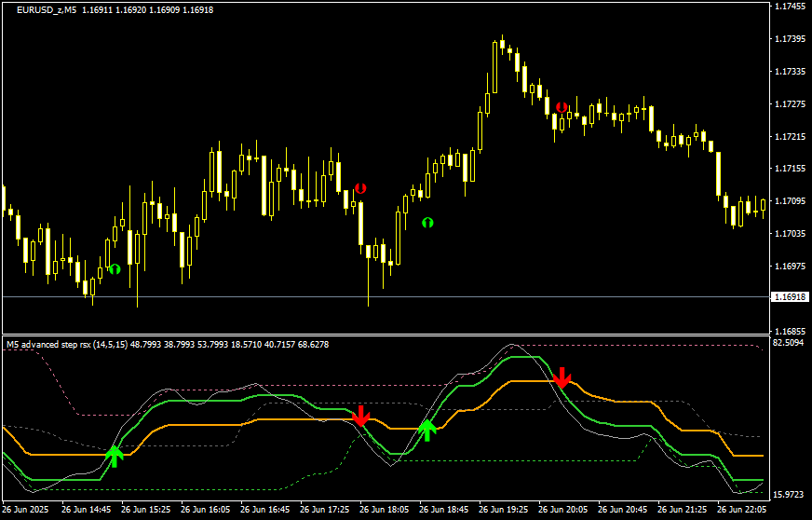Click the time axis label 26 Jun 16:05
Image resolution: width=812 pixels, height=520 pixels.
(206, 510)
